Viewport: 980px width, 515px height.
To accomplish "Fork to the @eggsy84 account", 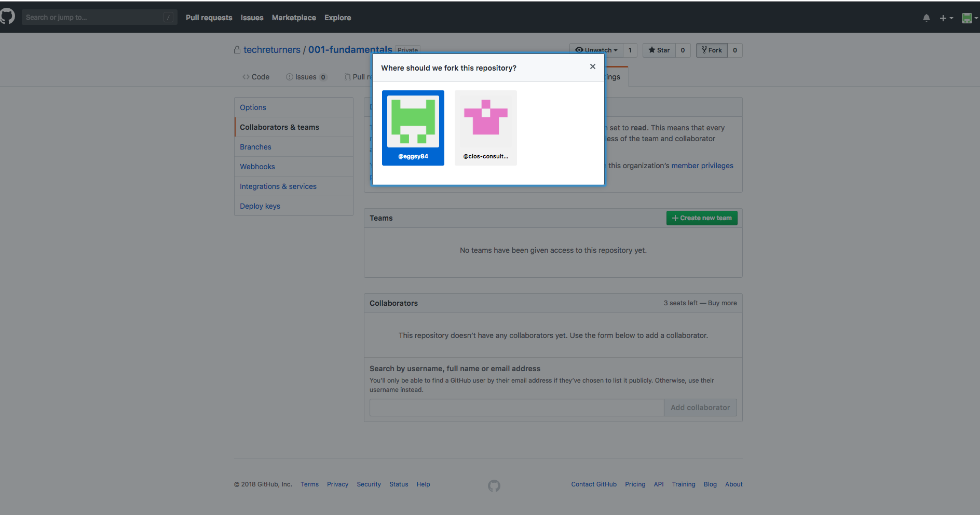I will 413,128.
